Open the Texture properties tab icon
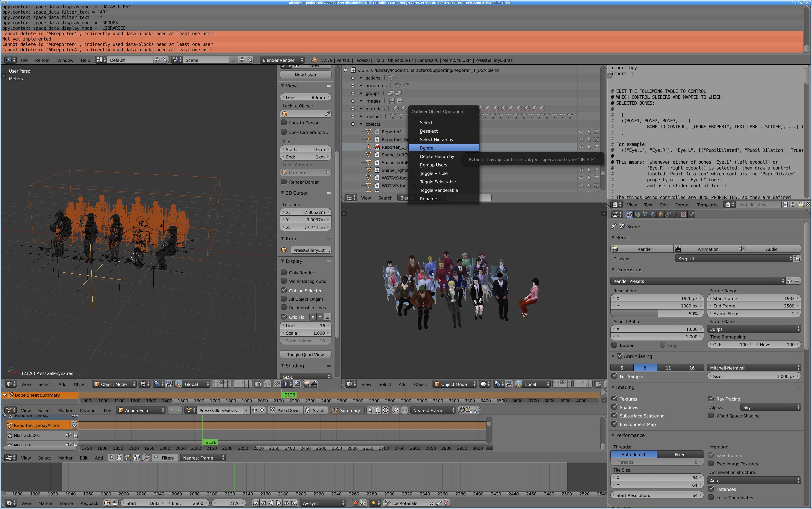Screen dimensions: 812x509 click(x=683, y=214)
